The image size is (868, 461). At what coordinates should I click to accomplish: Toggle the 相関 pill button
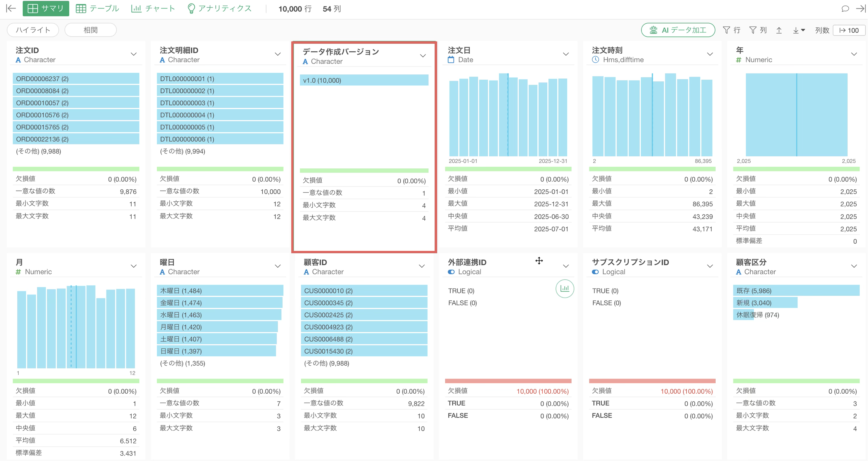click(x=90, y=30)
